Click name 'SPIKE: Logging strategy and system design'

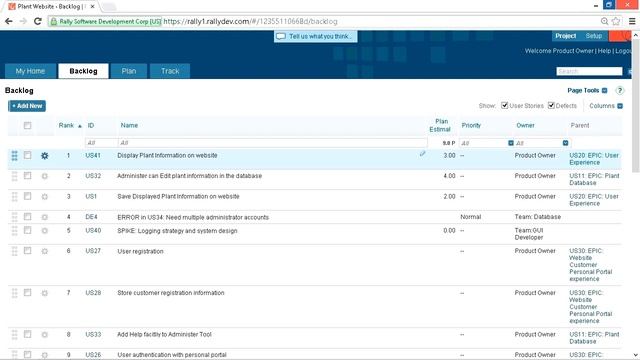pos(177,231)
